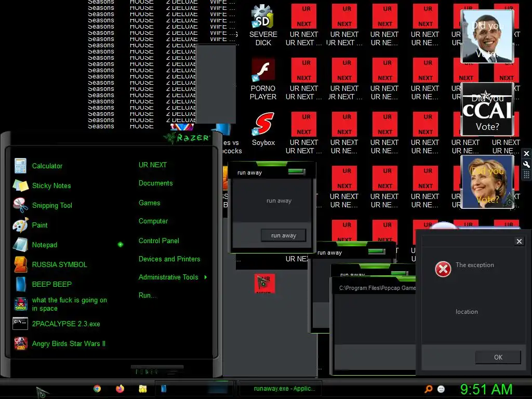Screen dimensions: 532x399
Task: Run 2PACALYPSE 2.3.exe from the start menu
Action: (66, 324)
